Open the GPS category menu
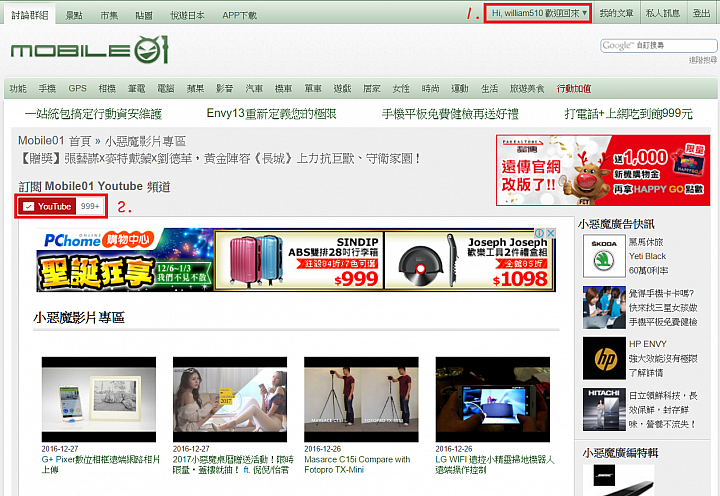Image resolution: width=720 pixels, height=496 pixels. click(77, 88)
